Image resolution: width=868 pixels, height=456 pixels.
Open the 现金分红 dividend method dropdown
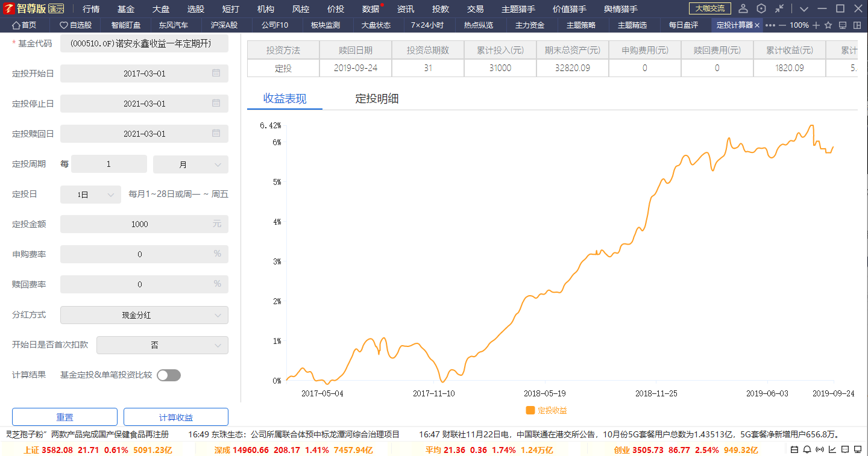coord(144,315)
